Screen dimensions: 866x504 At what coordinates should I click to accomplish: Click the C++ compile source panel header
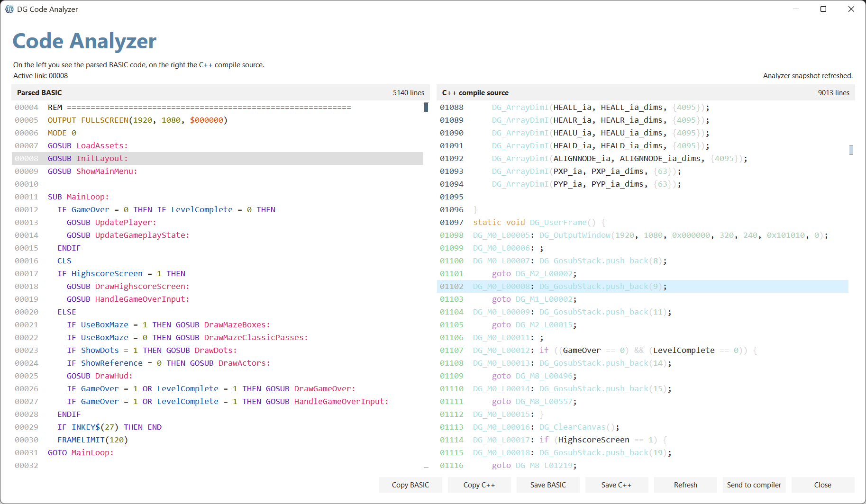tap(646, 92)
